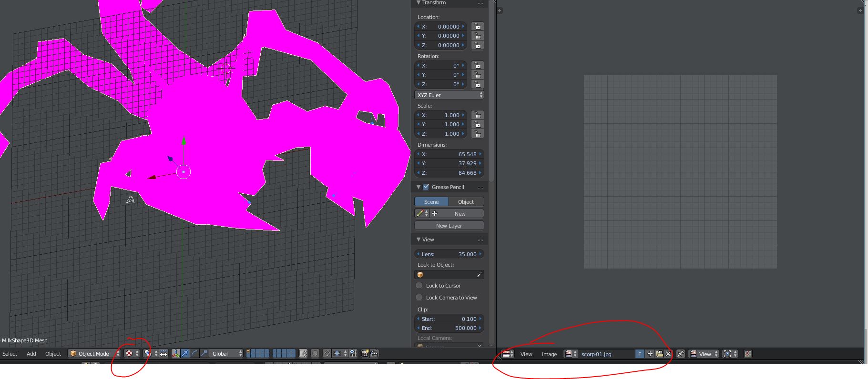Pin the image in UV editor
The width and height of the screenshot is (868, 379).
(681, 354)
